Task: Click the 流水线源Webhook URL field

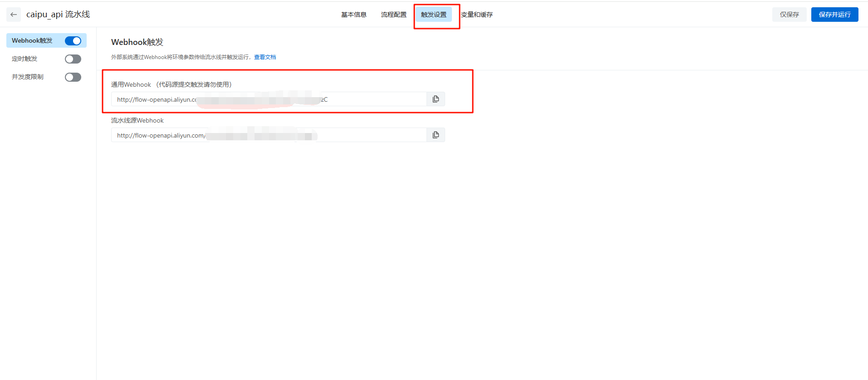Action: click(269, 135)
